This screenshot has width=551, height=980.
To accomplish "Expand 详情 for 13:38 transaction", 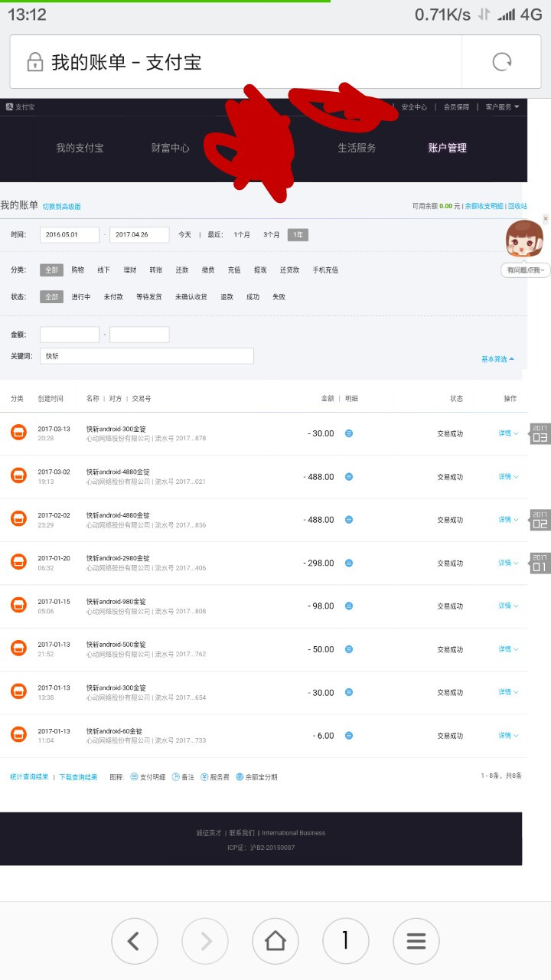I will [x=508, y=692].
